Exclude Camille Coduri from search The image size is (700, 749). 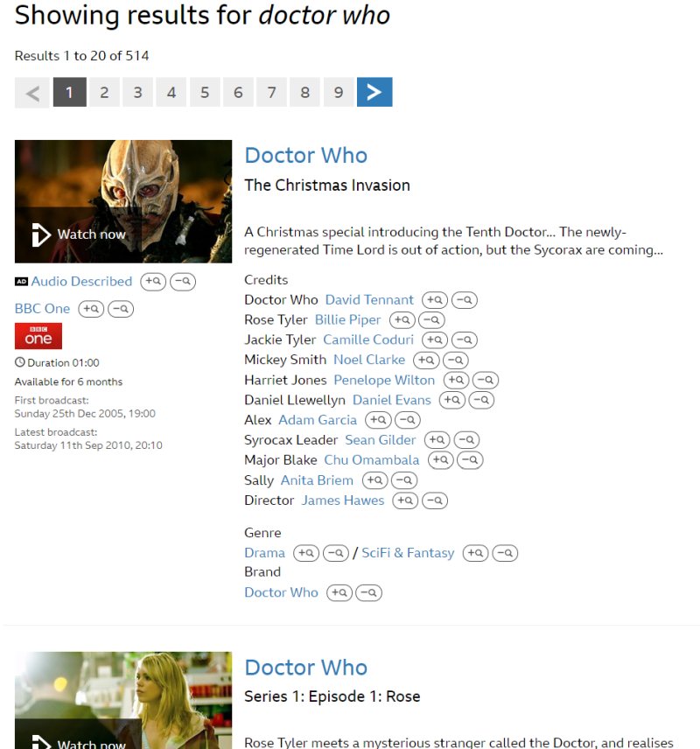click(464, 339)
